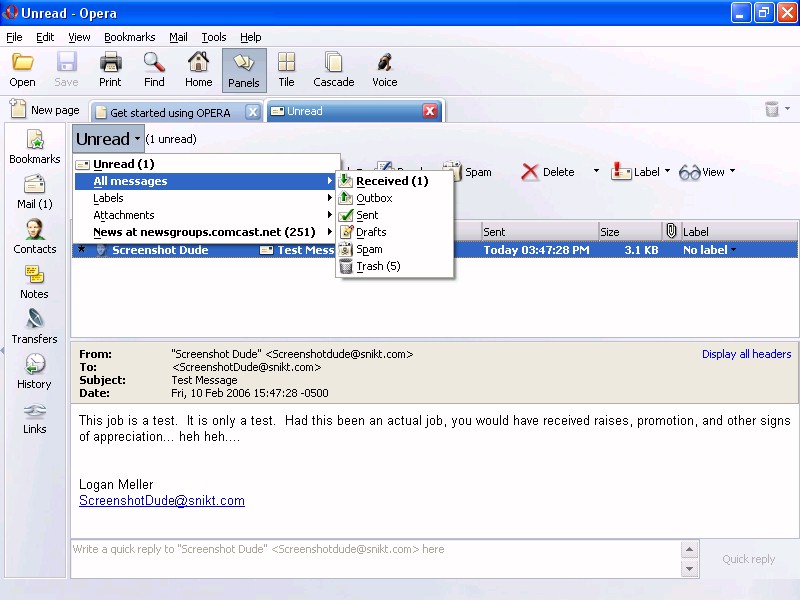Open the History panel icon
The height and width of the screenshot is (600, 800).
pyautogui.click(x=34, y=371)
